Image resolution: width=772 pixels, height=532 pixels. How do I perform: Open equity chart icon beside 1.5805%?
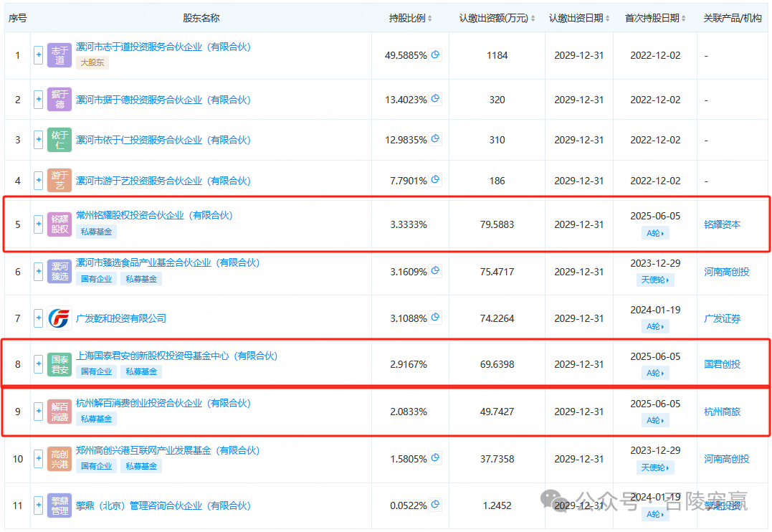click(x=435, y=458)
